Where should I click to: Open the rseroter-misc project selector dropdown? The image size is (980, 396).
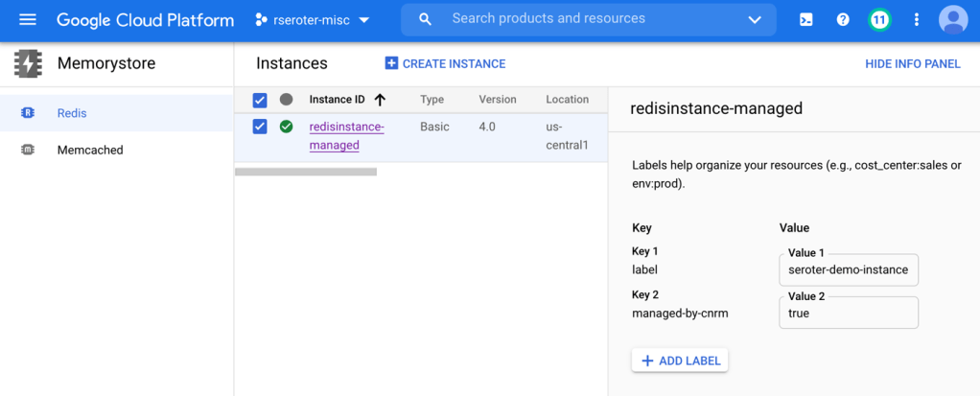point(313,20)
